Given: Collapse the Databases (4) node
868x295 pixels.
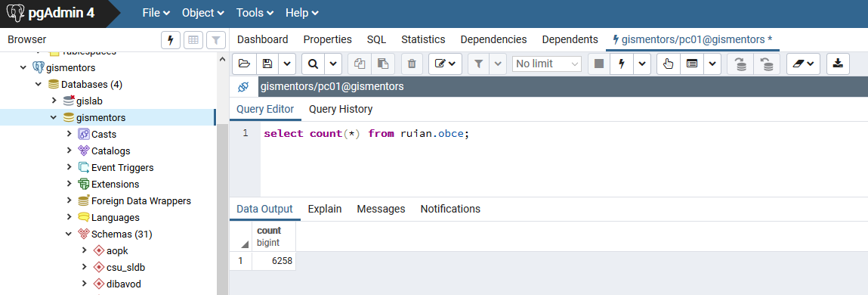Looking at the screenshot, I should 39,84.
